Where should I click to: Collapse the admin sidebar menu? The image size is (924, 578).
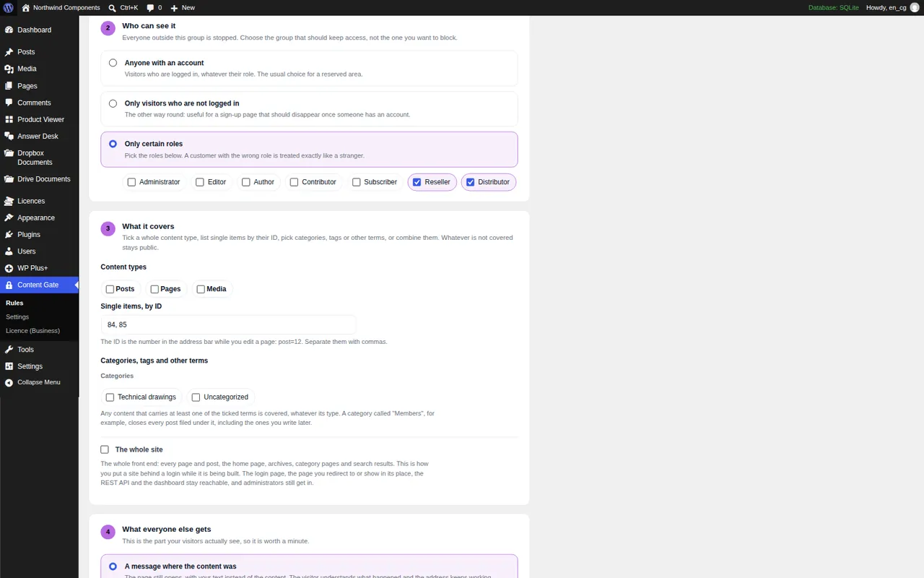click(39, 382)
